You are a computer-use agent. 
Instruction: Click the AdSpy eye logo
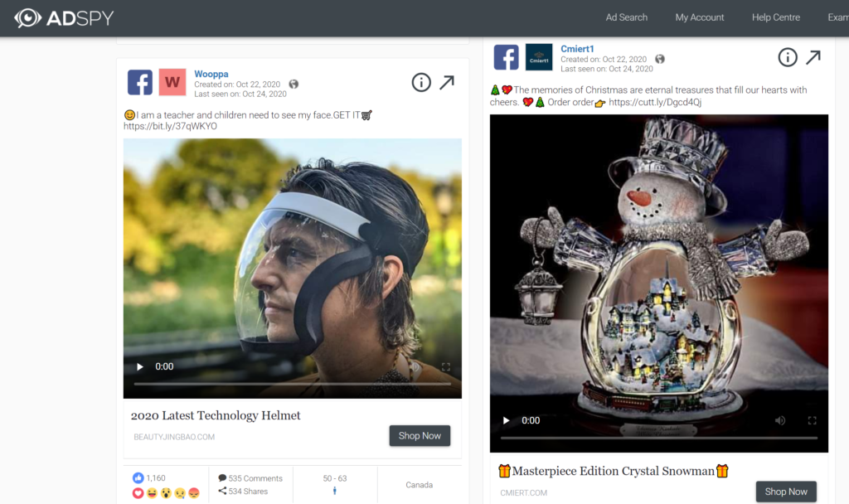point(27,18)
